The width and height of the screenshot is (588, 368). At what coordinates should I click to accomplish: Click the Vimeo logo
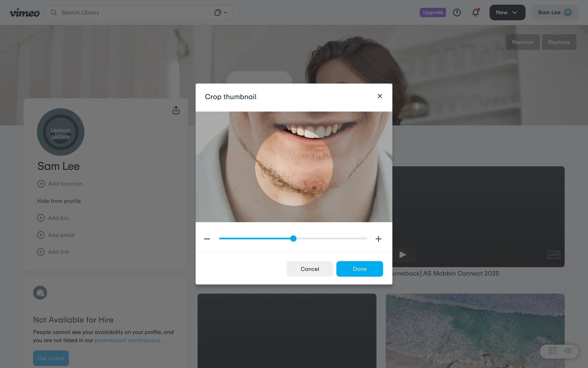point(24,13)
